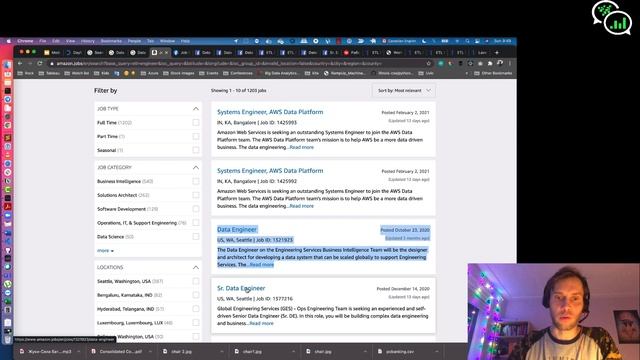Open the Help menu
640x360 pixels.
click(x=185, y=41)
